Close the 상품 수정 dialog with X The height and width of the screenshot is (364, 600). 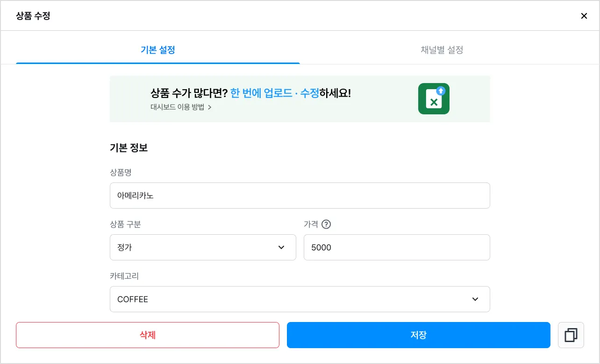(x=584, y=16)
